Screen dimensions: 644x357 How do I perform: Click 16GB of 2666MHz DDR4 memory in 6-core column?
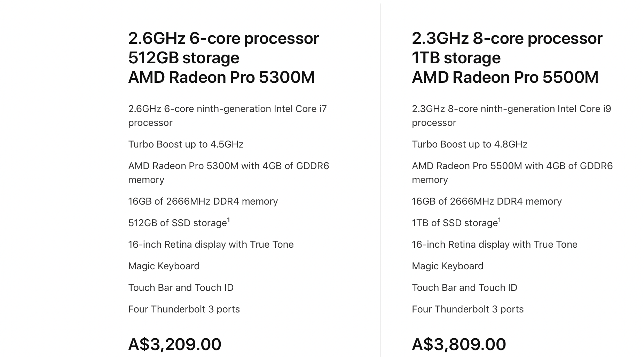point(203,201)
